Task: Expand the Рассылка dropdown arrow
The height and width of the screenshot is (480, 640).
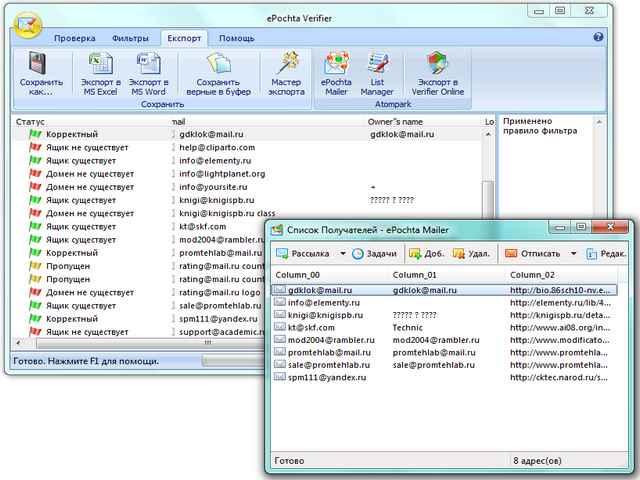Action: [343, 253]
